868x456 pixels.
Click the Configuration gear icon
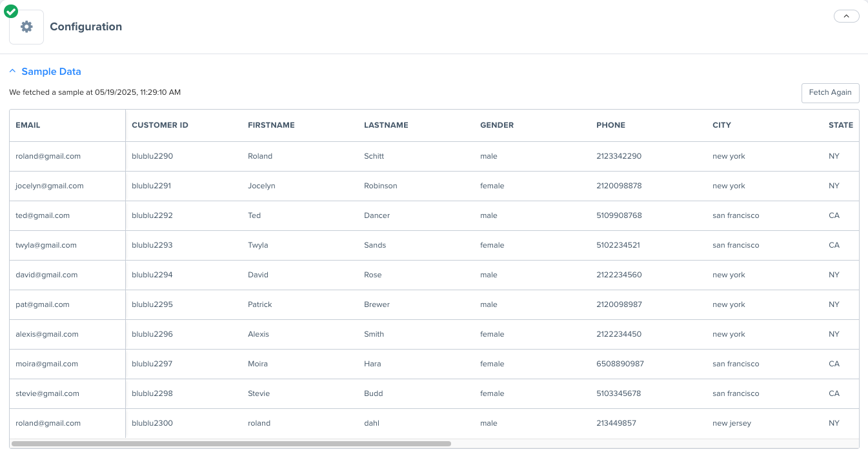coord(26,27)
